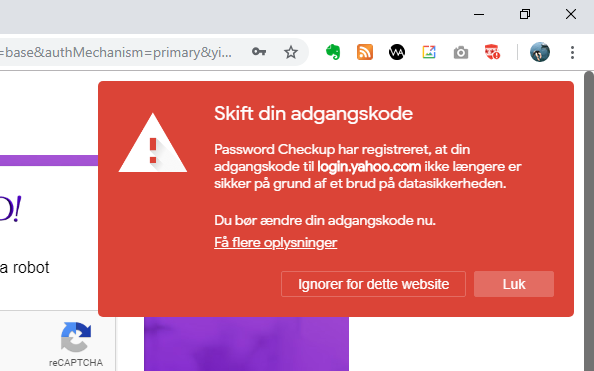Screen dimensions: 594x371
Task: Close the Chrome window
Action: click(571, 14)
